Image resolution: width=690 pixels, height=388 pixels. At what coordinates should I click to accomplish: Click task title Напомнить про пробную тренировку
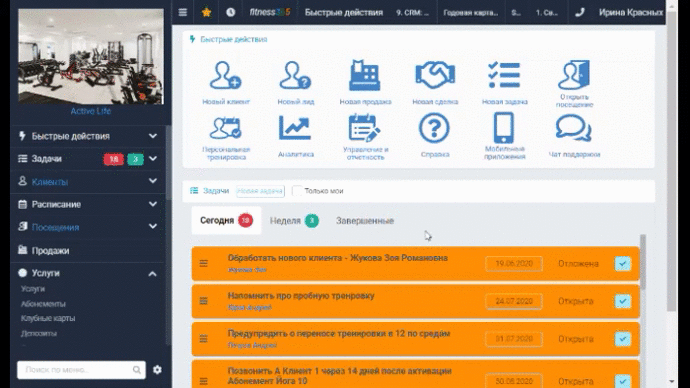tap(301, 296)
